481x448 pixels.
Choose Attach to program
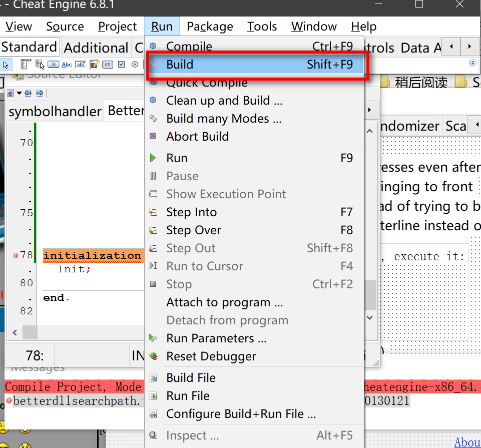click(x=255, y=302)
